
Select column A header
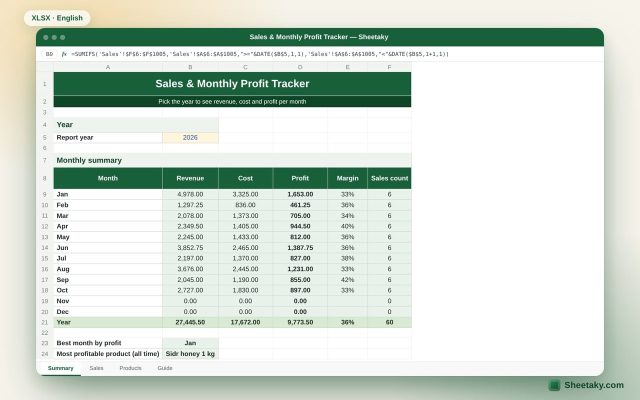click(x=108, y=67)
